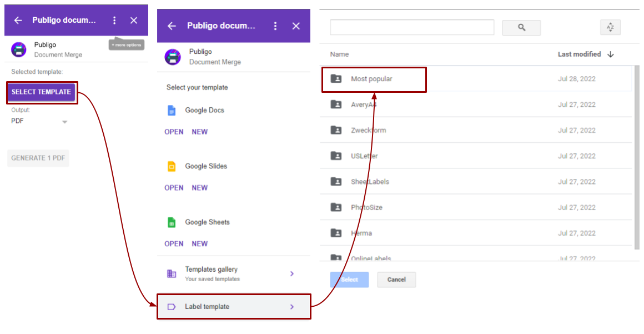Click the A-Z sort button
Image resolution: width=644 pixels, height=334 pixels.
[610, 28]
